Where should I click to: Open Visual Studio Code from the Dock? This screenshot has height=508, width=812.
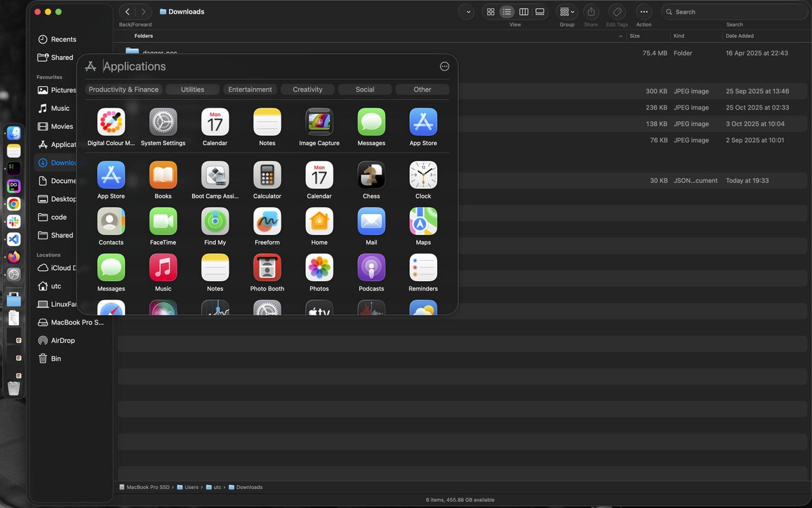tap(14, 239)
